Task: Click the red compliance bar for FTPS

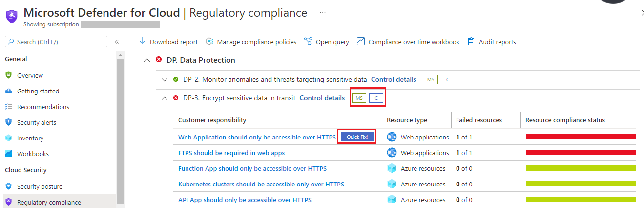Action: click(581, 153)
